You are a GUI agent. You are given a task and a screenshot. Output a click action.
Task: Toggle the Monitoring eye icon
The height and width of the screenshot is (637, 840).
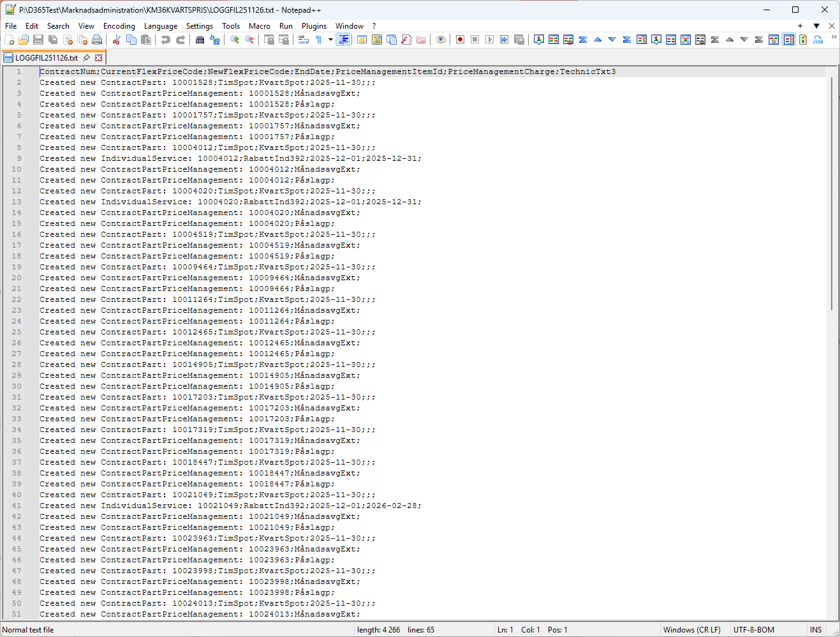point(441,40)
